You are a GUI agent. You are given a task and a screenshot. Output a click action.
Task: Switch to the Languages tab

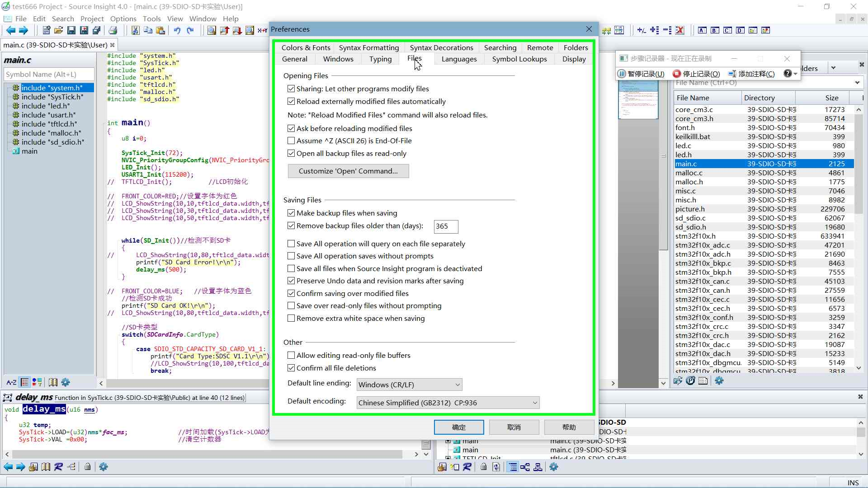coord(459,59)
